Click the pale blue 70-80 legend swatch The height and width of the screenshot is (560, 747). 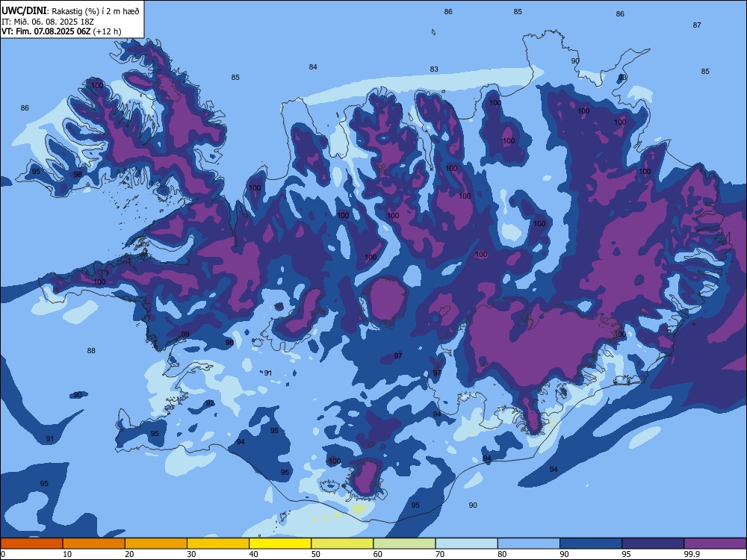tap(466, 544)
